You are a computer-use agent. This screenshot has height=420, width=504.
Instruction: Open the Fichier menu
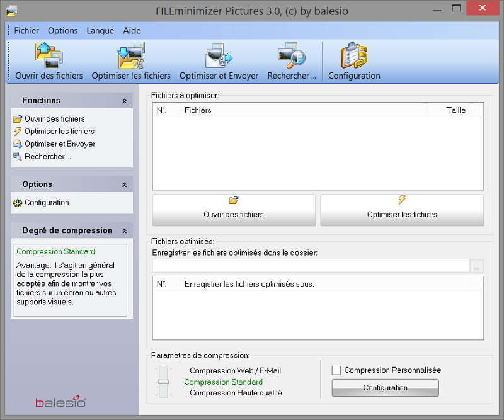tap(26, 30)
